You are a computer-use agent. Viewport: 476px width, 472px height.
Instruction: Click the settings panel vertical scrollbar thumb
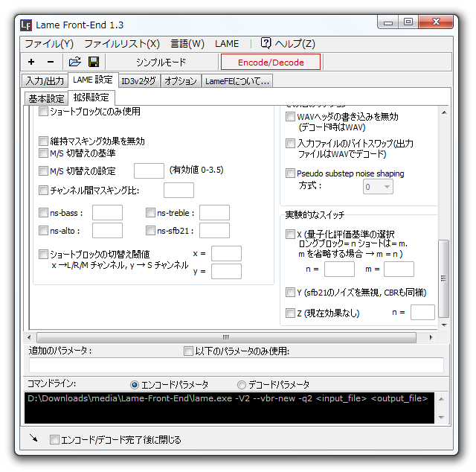click(x=444, y=278)
